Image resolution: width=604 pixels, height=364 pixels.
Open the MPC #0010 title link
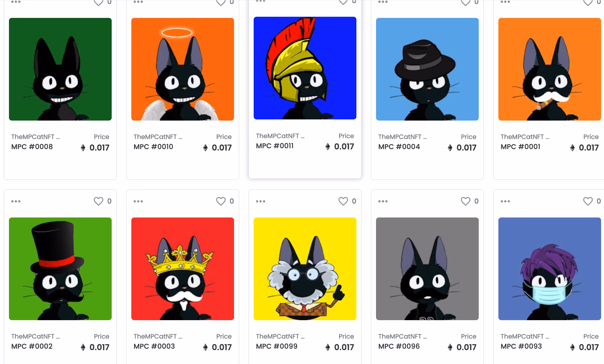coord(153,147)
